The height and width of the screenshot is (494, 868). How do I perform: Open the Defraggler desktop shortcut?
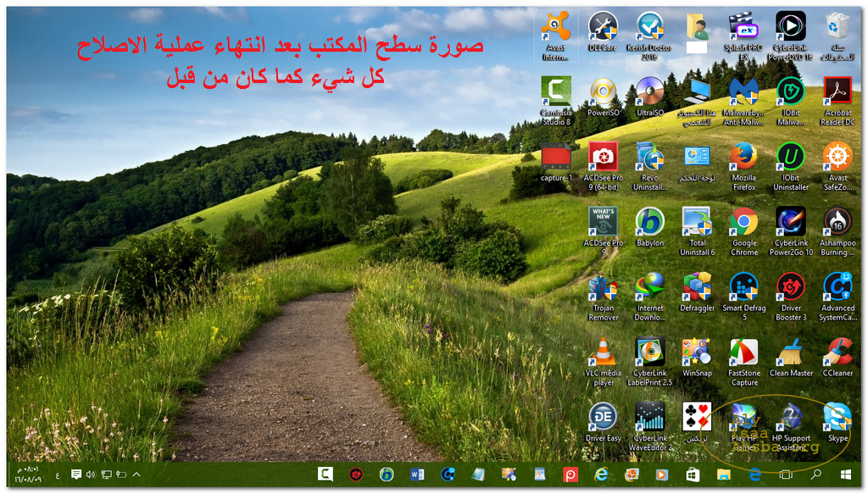point(697,287)
